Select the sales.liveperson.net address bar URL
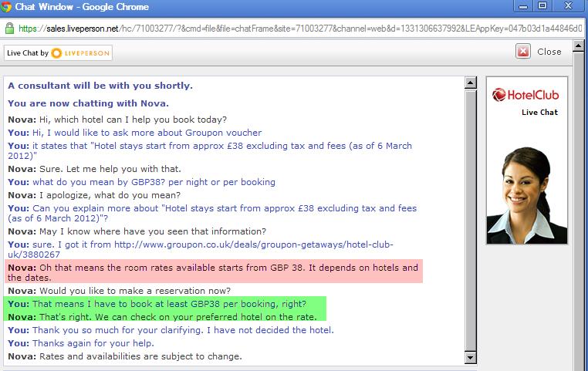This screenshot has width=588, height=371. (300, 29)
